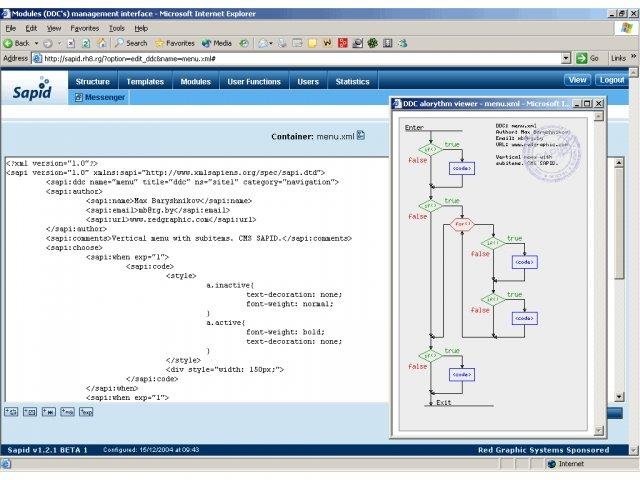This screenshot has width=640, height=480.
Task: Click the code editor scrollbar up arrow
Action: point(619,162)
